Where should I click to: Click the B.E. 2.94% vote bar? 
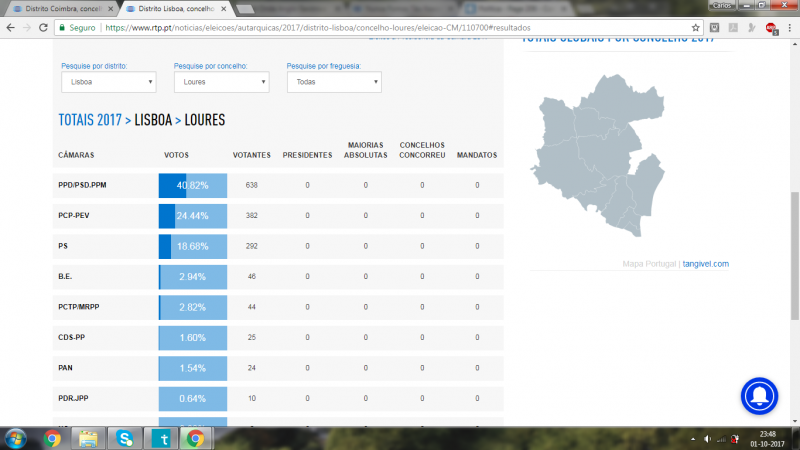point(193,277)
